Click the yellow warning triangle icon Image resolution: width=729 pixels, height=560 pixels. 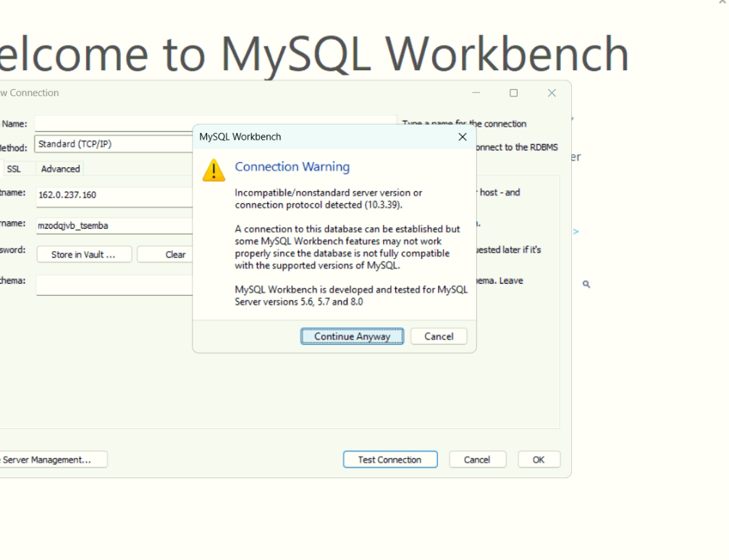click(214, 170)
